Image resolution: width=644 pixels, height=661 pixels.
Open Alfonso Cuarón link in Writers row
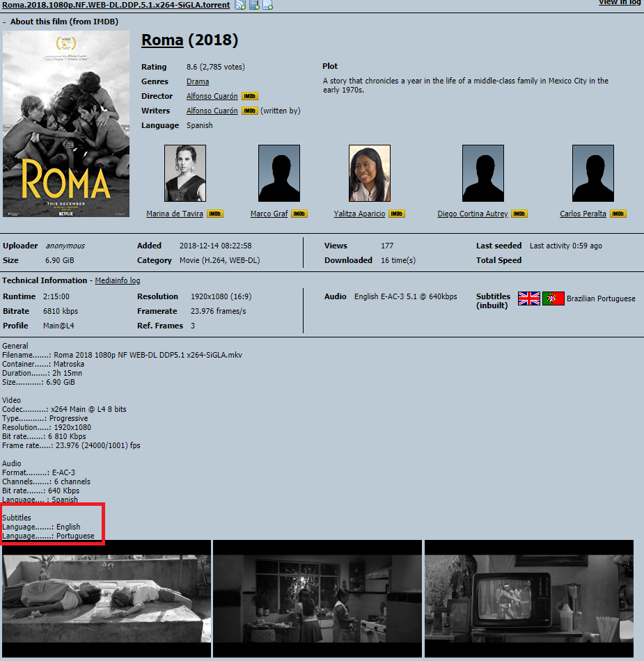pos(212,111)
